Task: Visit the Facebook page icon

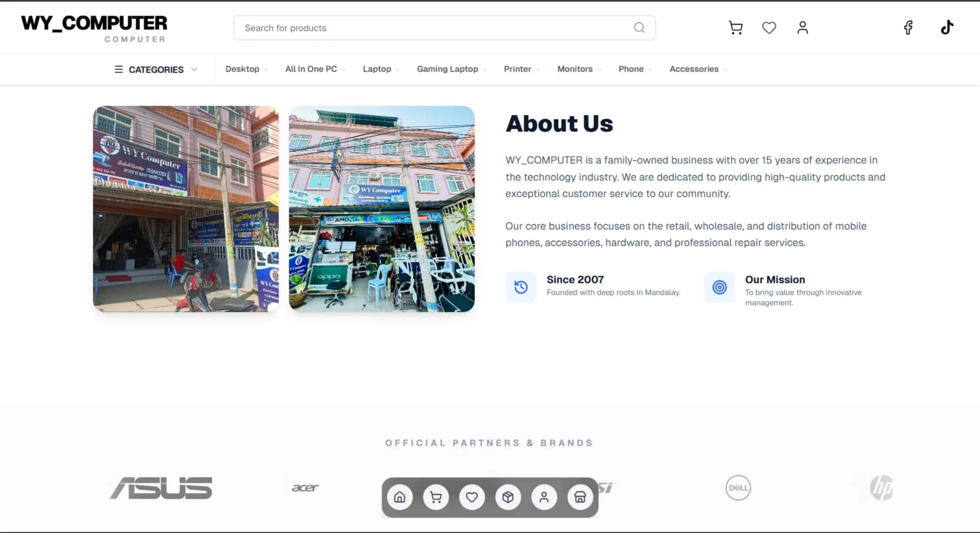Action: pos(908,28)
